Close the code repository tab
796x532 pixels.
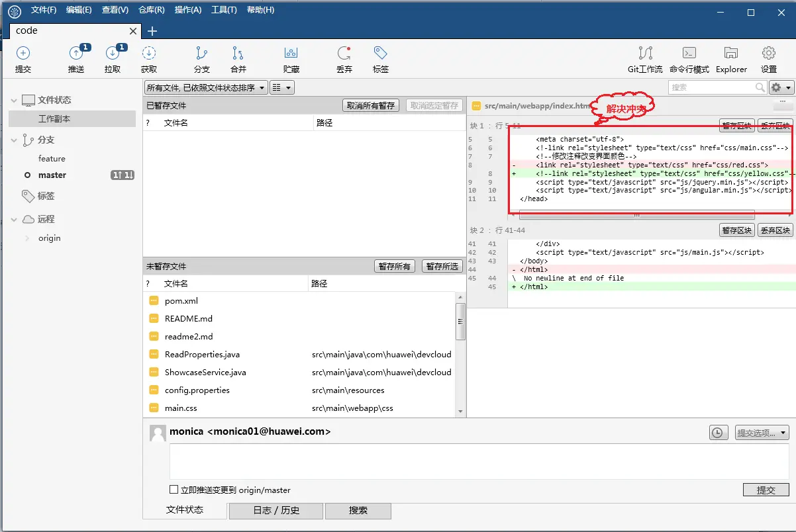[x=133, y=31]
